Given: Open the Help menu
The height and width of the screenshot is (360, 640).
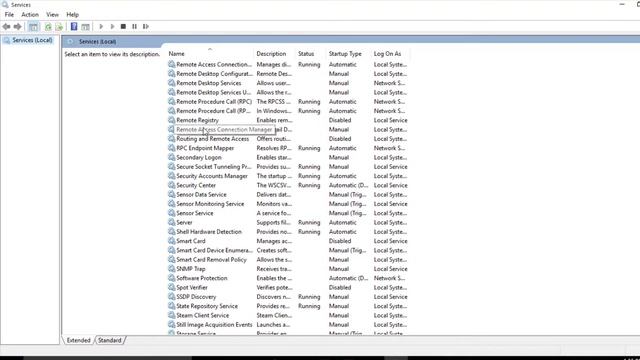Looking at the screenshot, I should [73, 15].
